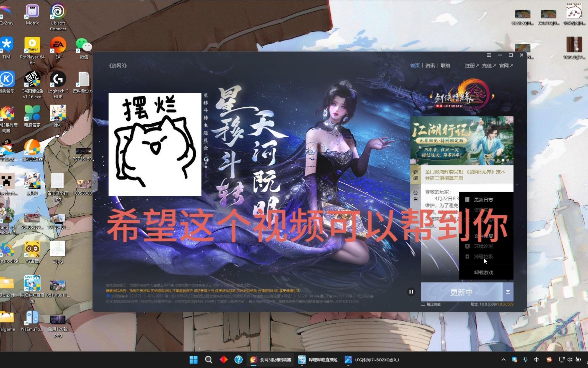This screenshot has height=368, width=588.
Task: Open the EA desktop icon
Action: pos(58,48)
